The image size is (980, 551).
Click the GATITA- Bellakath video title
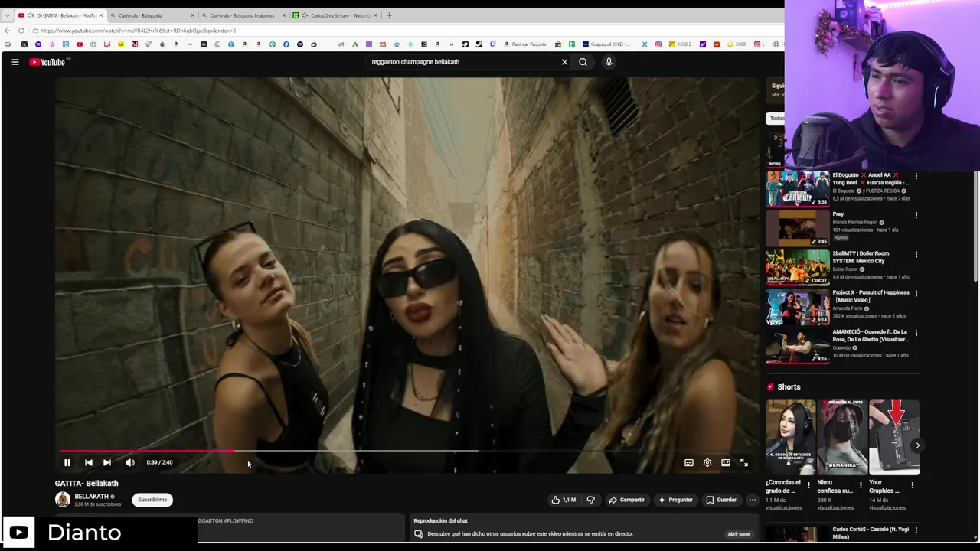pos(87,484)
